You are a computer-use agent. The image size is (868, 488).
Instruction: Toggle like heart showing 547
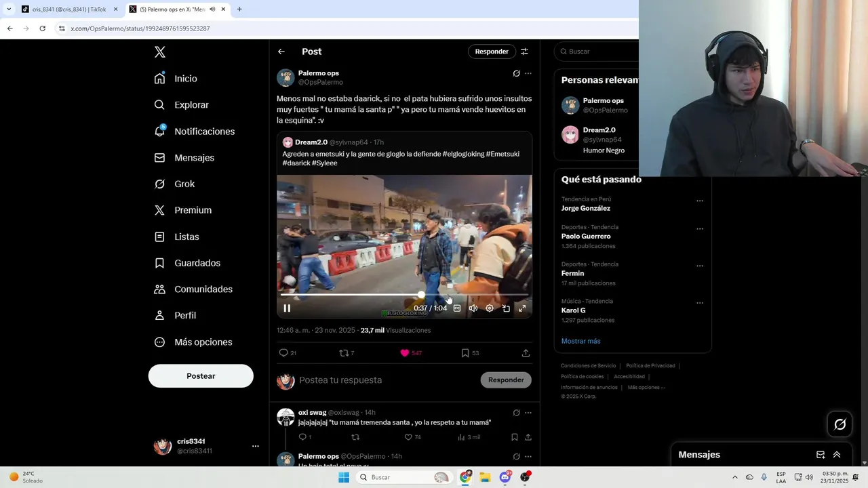pos(411,353)
